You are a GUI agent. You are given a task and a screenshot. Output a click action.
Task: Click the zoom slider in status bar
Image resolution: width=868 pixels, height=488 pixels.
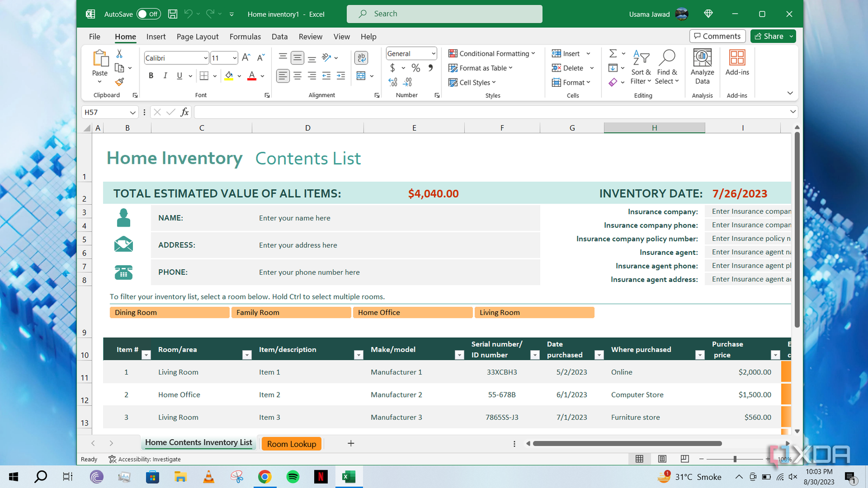pos(735,459)
